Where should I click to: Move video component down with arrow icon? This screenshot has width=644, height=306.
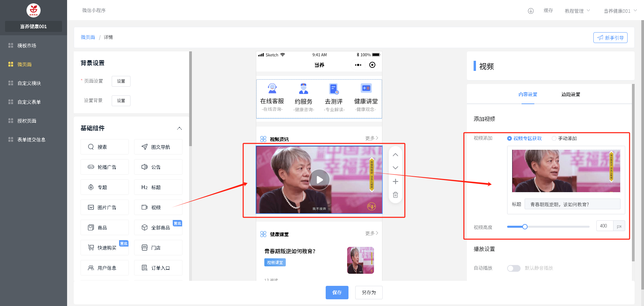[395, 168]
